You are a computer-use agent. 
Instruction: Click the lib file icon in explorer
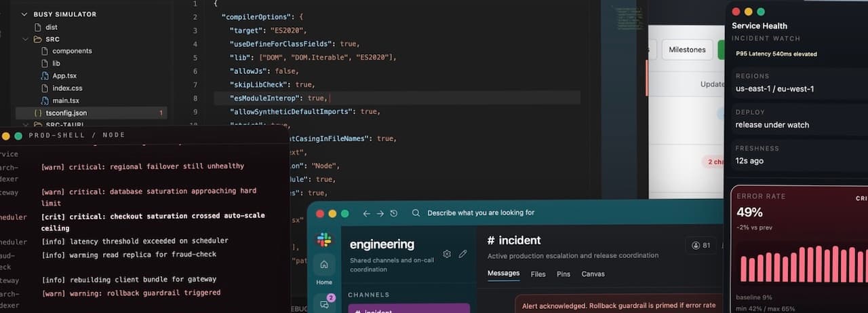tap(45, 63)
